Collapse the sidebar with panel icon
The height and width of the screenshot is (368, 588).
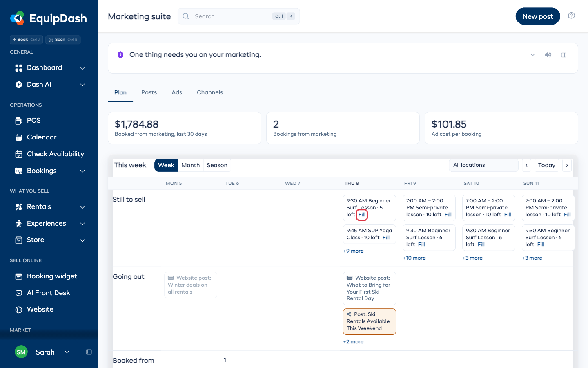click(89, 352)
